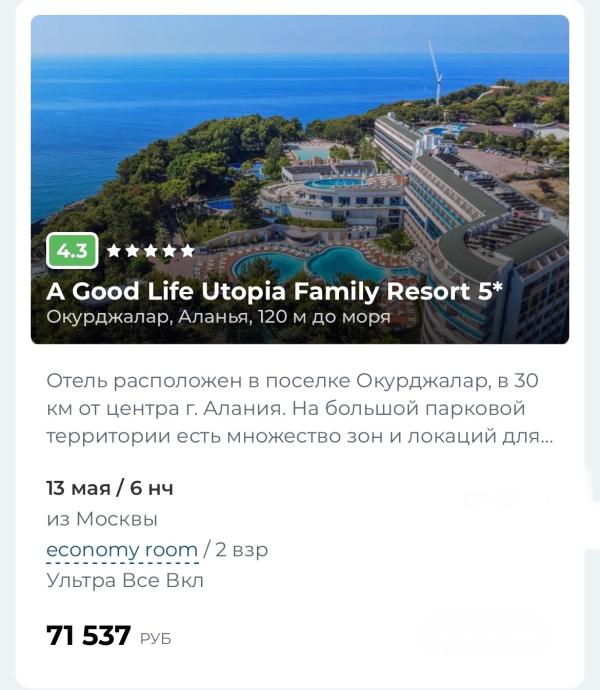Screen dimensions: 600x690
Task: Click the 71 537 руб price
Action: [x=109, y=636]
